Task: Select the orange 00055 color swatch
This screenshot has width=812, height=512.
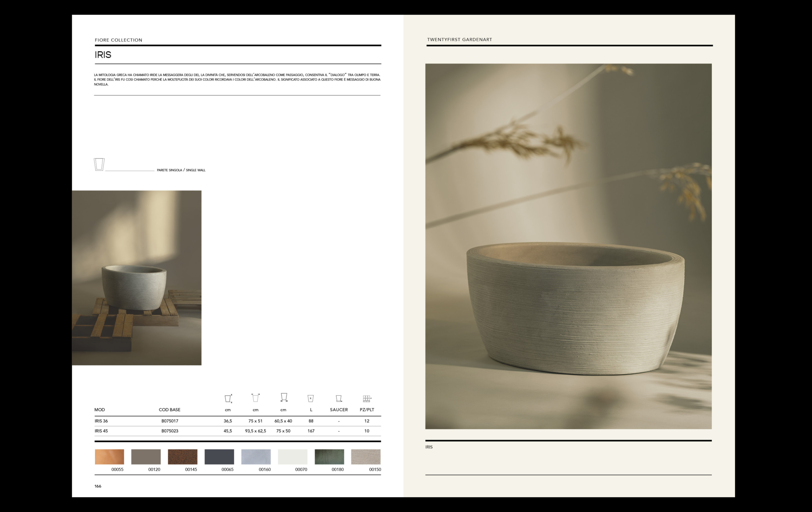Action: [x=109, y=457]
